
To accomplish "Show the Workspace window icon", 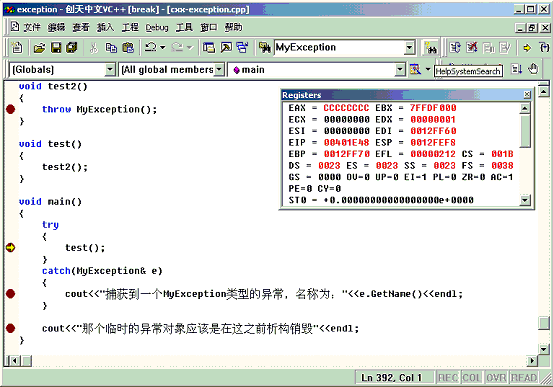I will [x=209, y=47].
